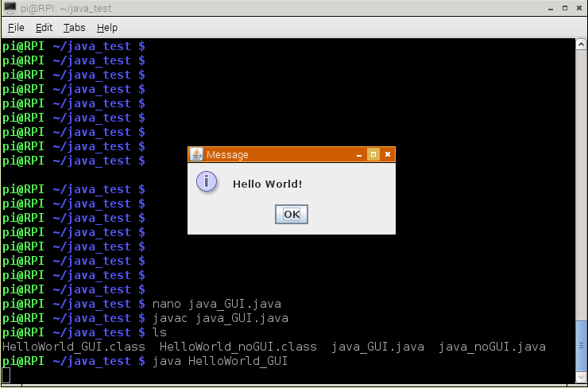Click the scrollbar up arrow in terminal
This screenshot has height=388, width=588.
click(582, 43)
